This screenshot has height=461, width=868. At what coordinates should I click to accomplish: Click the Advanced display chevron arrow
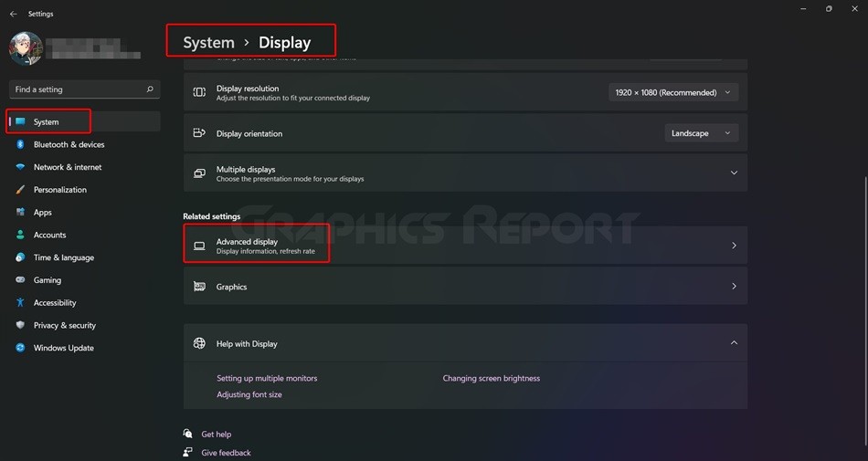(x=734, y=246)
